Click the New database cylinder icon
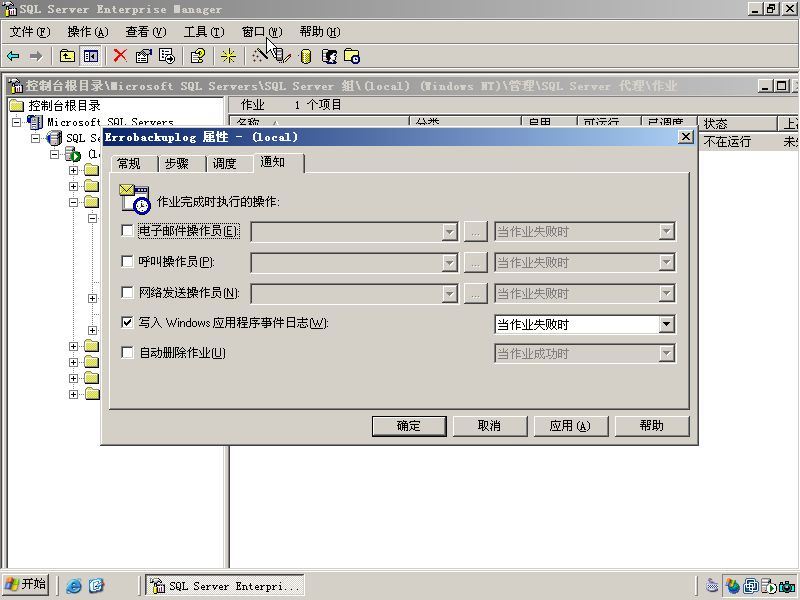 (306, 56)
